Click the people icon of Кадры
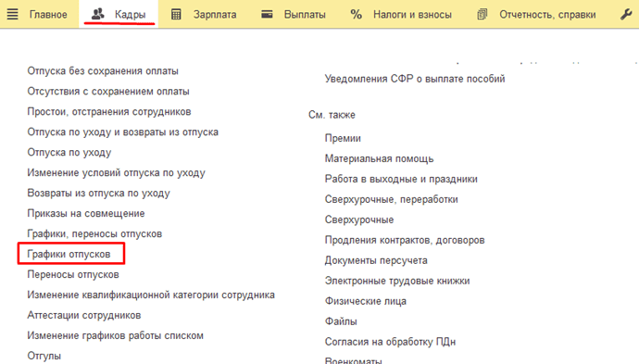The width and height of the screenshot is (639, 364). pos(98,14)
